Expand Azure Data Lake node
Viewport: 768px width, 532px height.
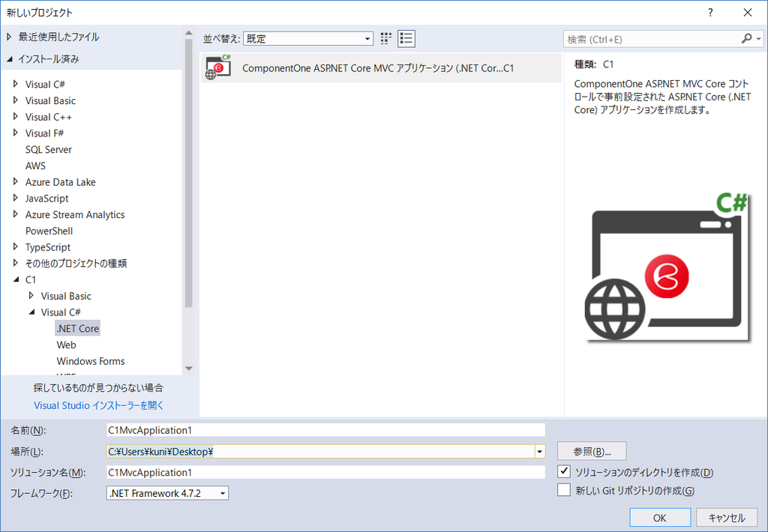[x=15, y=181]
